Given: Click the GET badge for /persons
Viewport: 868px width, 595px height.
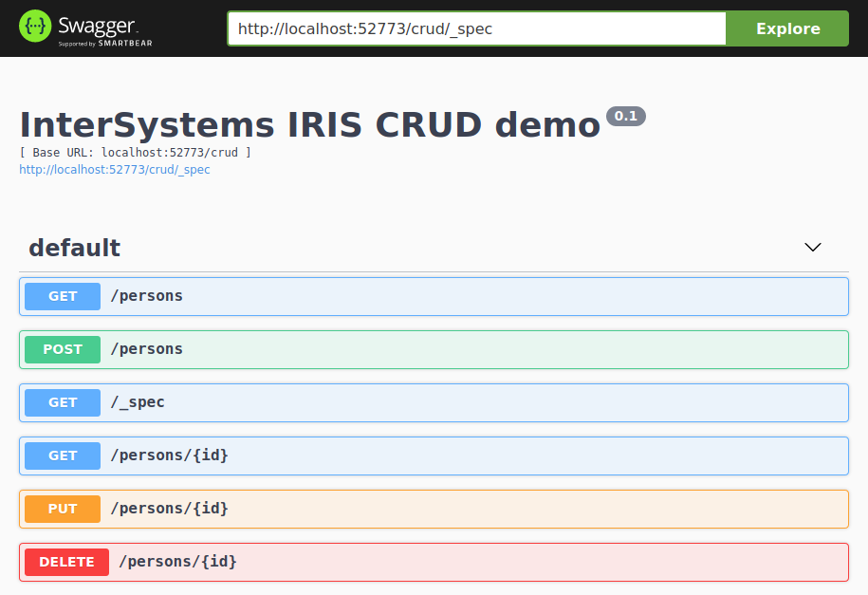Looking at the screenshot, I should click(x=63, y=296).
